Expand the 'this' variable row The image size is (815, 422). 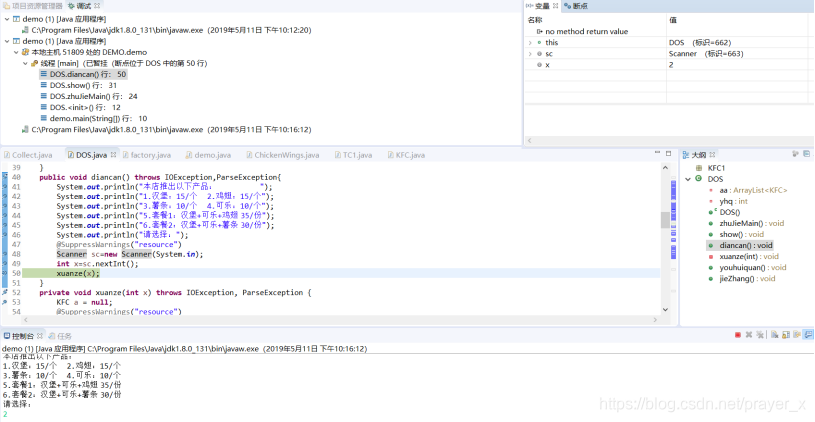pyautogui.click(x=530, y=43)
